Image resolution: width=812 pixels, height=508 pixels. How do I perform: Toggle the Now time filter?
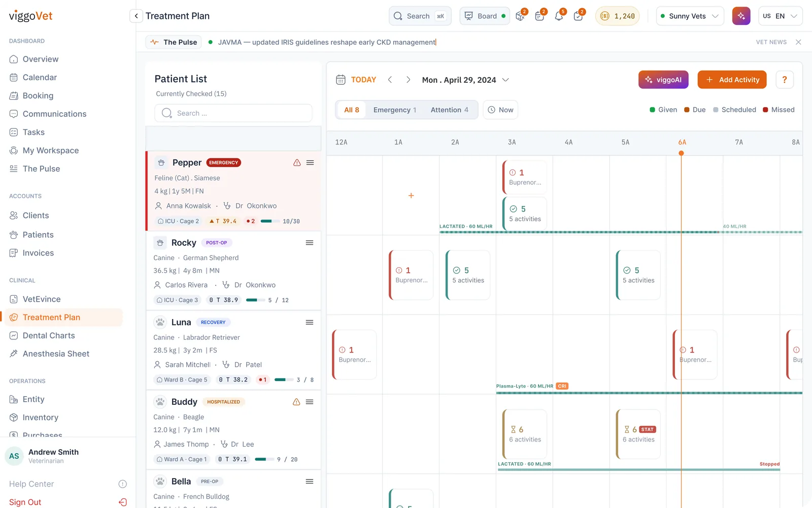(x=500, y=110)
